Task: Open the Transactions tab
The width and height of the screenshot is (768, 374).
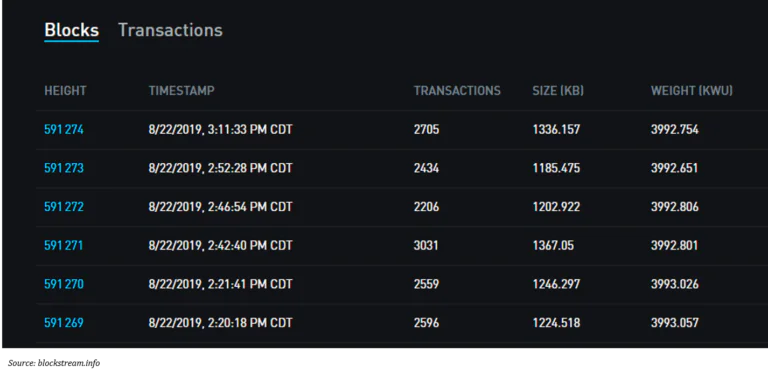Action: coord(170,30)
